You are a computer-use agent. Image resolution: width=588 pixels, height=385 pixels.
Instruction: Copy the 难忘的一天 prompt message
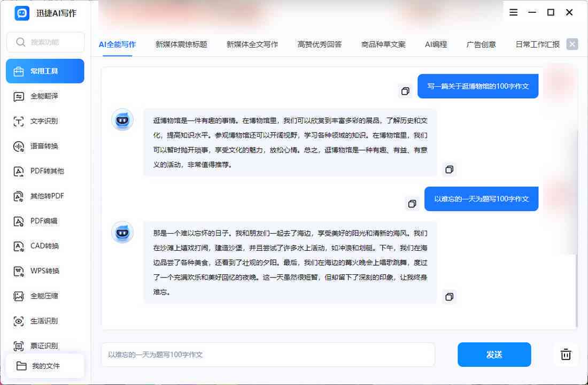point(412,204)
